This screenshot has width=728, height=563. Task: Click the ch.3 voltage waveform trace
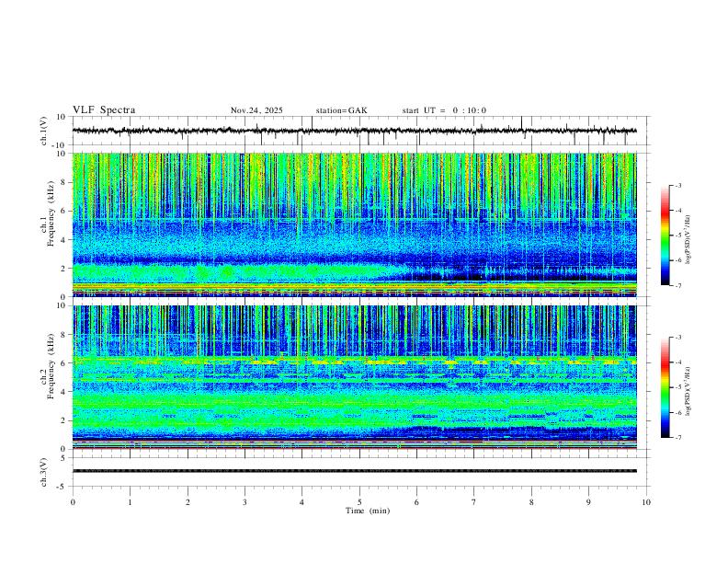click(354, 471)
